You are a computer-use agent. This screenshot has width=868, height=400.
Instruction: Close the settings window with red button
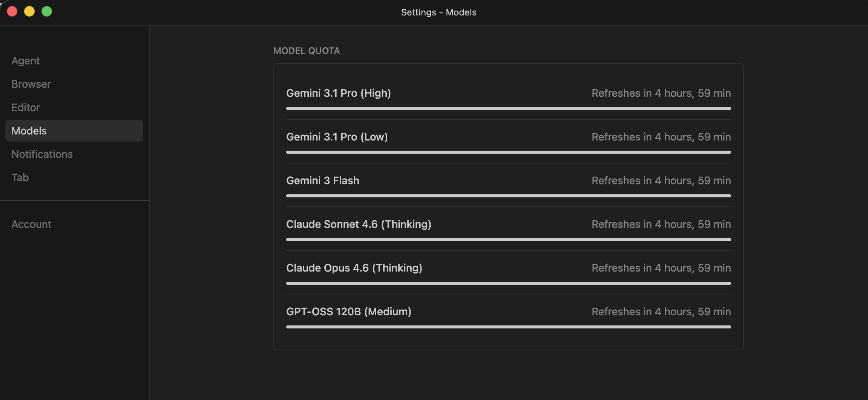(12, 12)
